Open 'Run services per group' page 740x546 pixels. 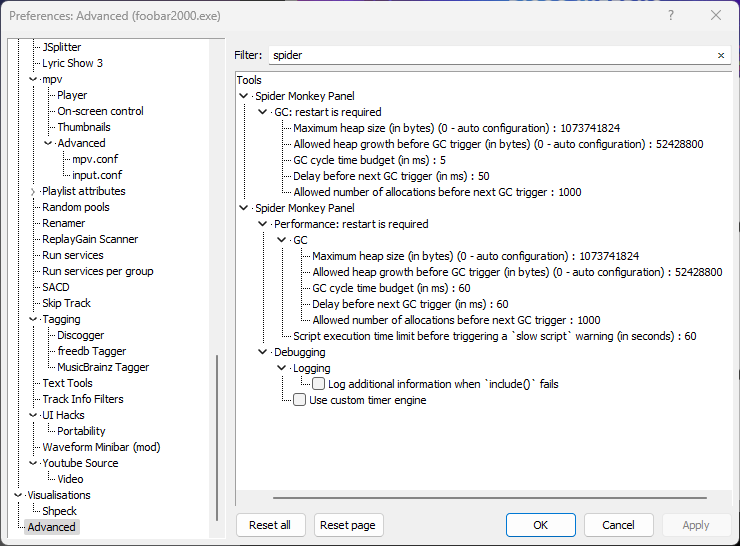tap(97, 271)
